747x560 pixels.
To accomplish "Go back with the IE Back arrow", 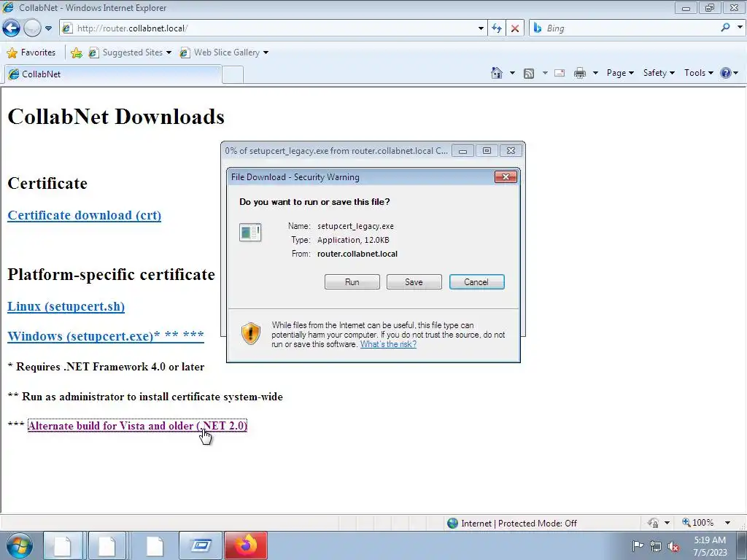I will pos(12,28).
